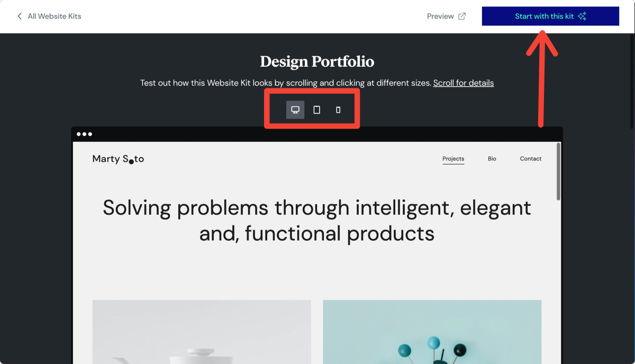Open the Preview link
The height and width of the screenshot is (364, 635).
pos(446,16)
